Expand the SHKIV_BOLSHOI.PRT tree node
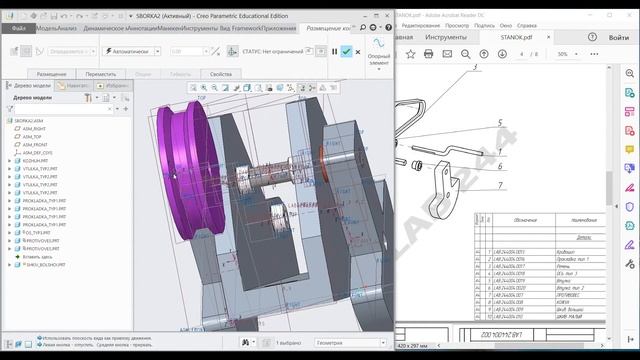Screen dimensions: 640x360 click(x=9, y=265)
